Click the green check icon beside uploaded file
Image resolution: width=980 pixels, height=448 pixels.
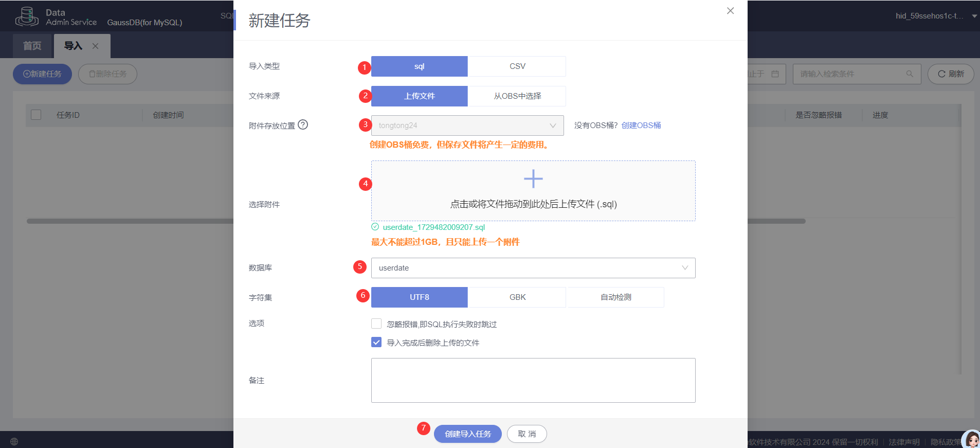pyautogui.click(x=375, y=227)
